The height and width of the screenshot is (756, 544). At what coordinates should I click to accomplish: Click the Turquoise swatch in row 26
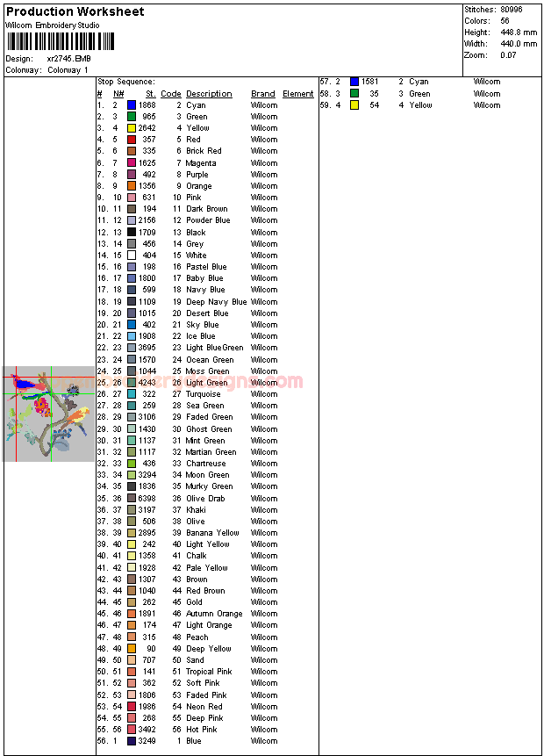tap(132, 394)
